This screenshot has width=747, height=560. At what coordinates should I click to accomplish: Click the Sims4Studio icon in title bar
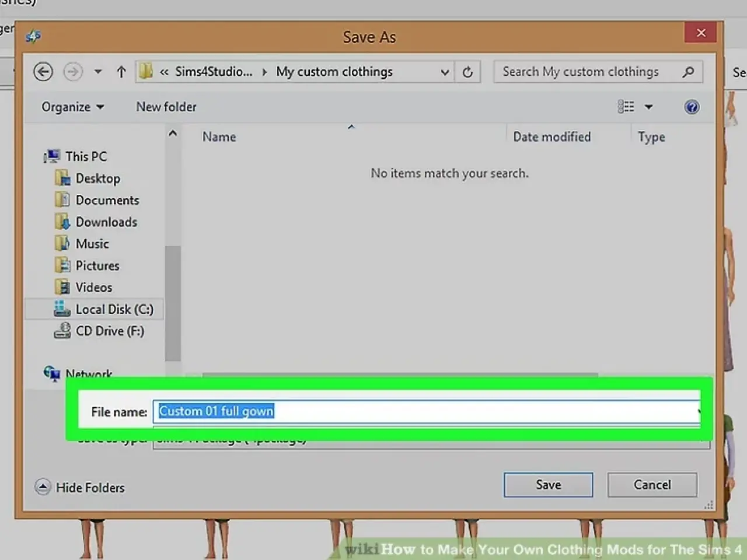pos(33,37)
